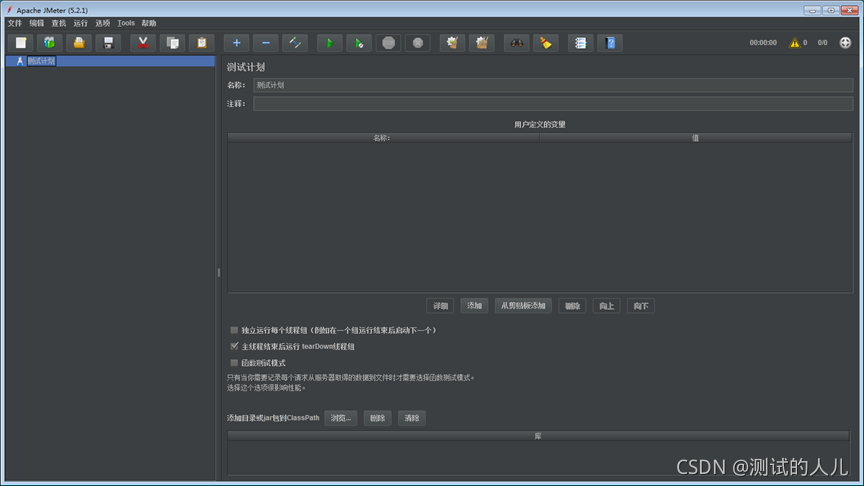This screenshot has width=864, height=486.
Task: Click the 名称 column header
Action: pyautogui.click(x=384, y=138)
